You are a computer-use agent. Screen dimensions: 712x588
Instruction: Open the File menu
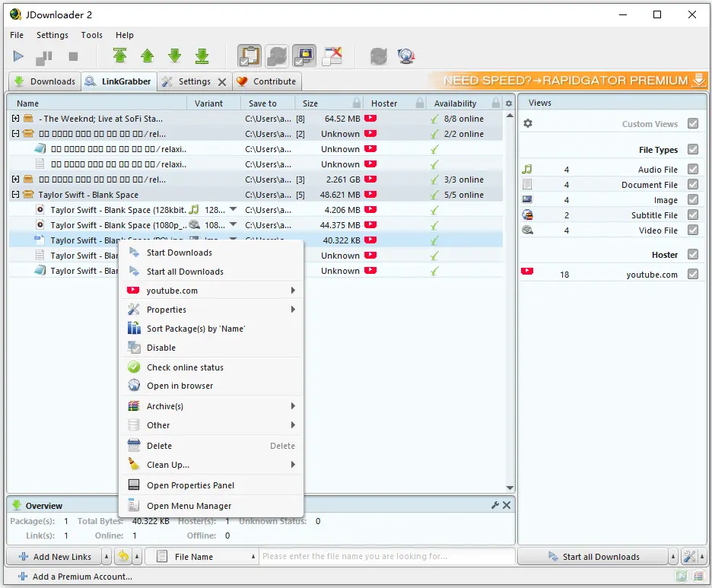[17, 35]
